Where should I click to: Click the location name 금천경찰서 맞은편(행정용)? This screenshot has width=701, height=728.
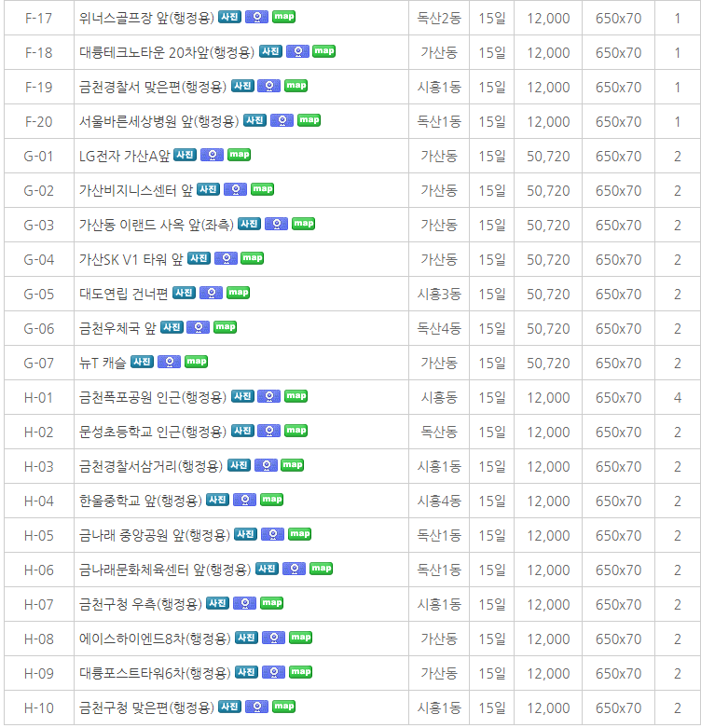153,88
